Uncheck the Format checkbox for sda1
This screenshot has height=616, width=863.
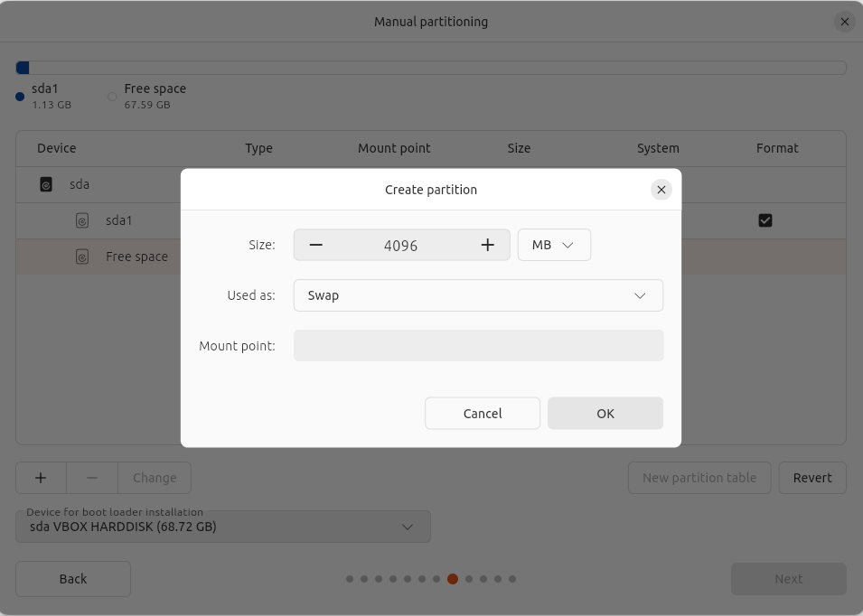coord(765,220)
